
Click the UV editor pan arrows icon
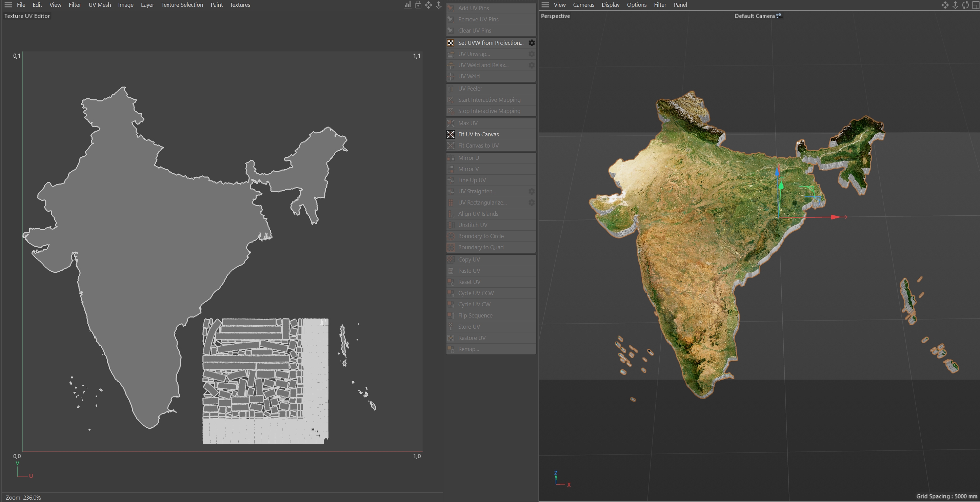click(x=428, y=5)
